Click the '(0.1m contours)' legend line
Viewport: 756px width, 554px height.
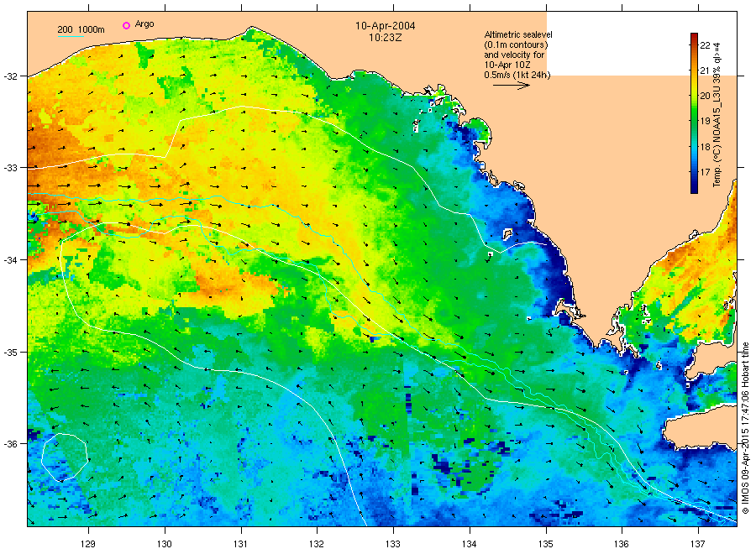pos(516,44)
